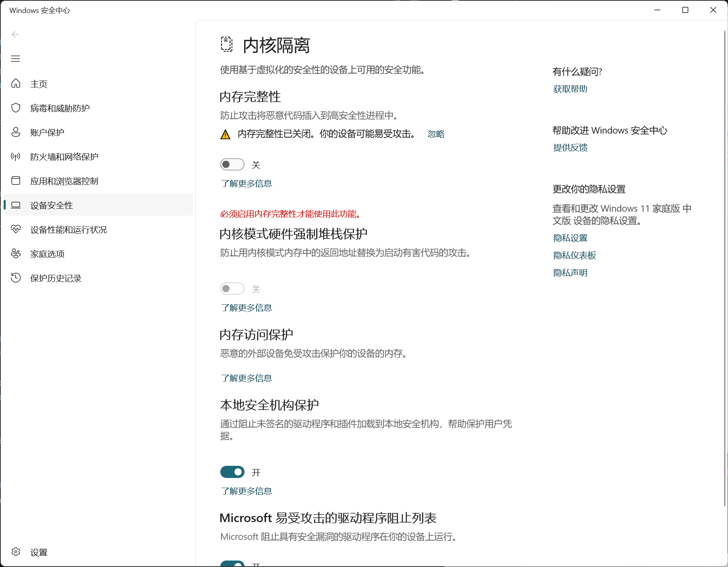Click the shield icon for 病毒和威胁防护

16,108
